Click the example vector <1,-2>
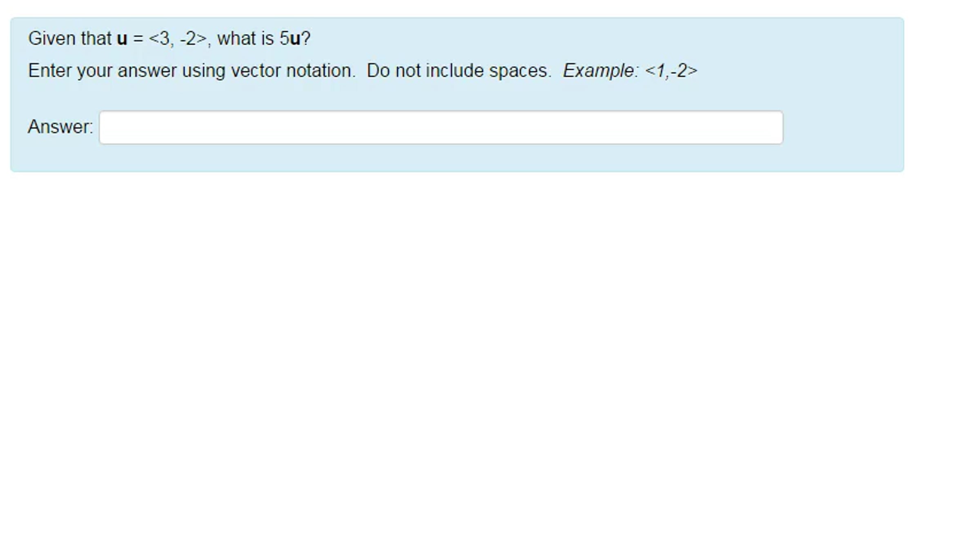 pyautogui.click(x=671, y=71)
